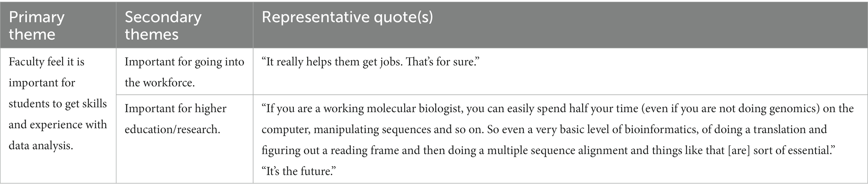Click the "Secondary themes" column header

pyautogui.click(x=185, y=25)
